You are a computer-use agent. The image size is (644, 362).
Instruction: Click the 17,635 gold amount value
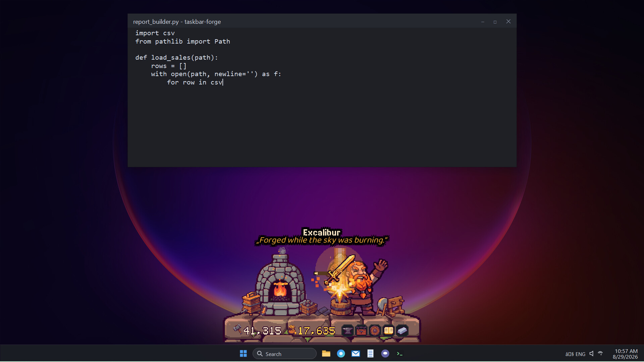pyautogui.click(x=316, y=331)
